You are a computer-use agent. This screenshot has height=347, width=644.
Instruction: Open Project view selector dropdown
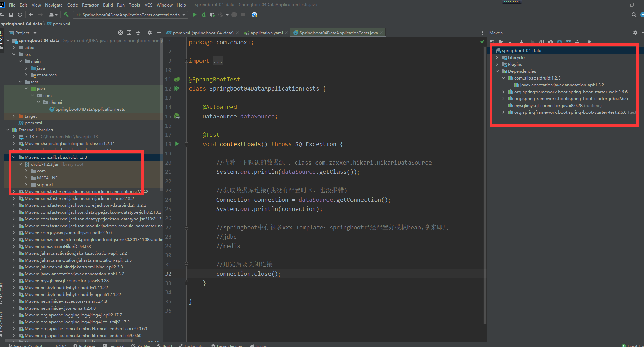click(23, 33)
